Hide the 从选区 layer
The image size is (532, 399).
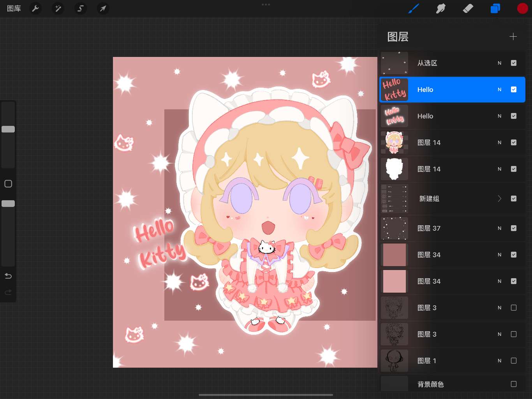click(x=514, y=63)
